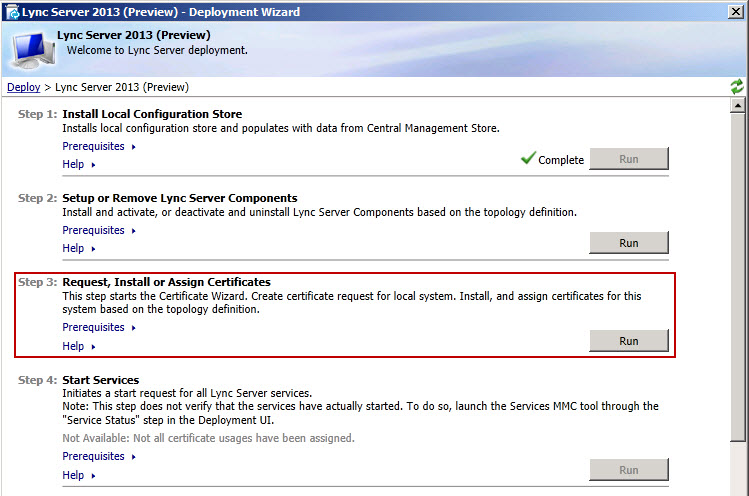Click the scrollbar up arrow
The image size is (749, 496).
(738, 105)
